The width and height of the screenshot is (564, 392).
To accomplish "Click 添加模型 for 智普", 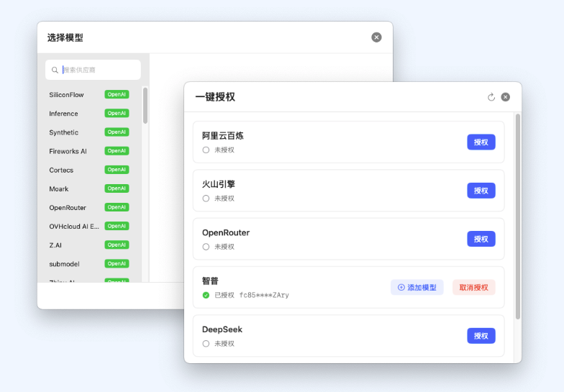I will [417, 288].
